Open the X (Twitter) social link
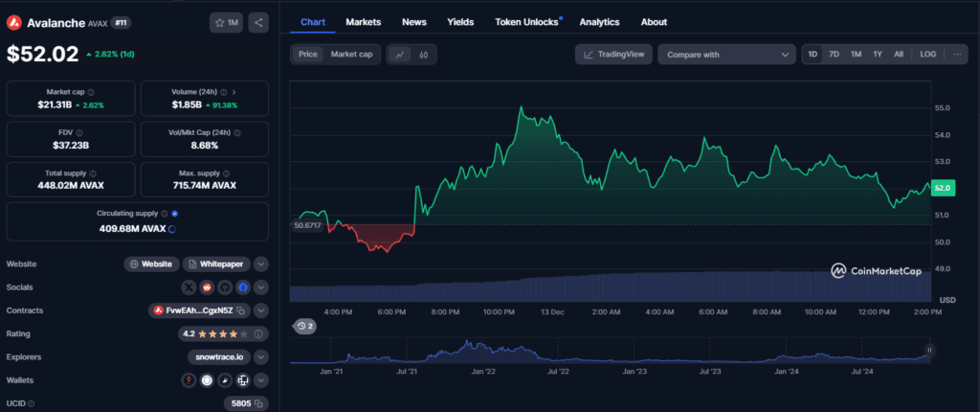The height and width of the screenshot is (412, 980). pyautogui.click(x=189, y=287)
